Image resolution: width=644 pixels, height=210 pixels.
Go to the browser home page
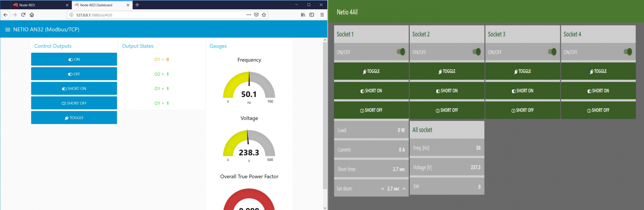click(32, 15)
